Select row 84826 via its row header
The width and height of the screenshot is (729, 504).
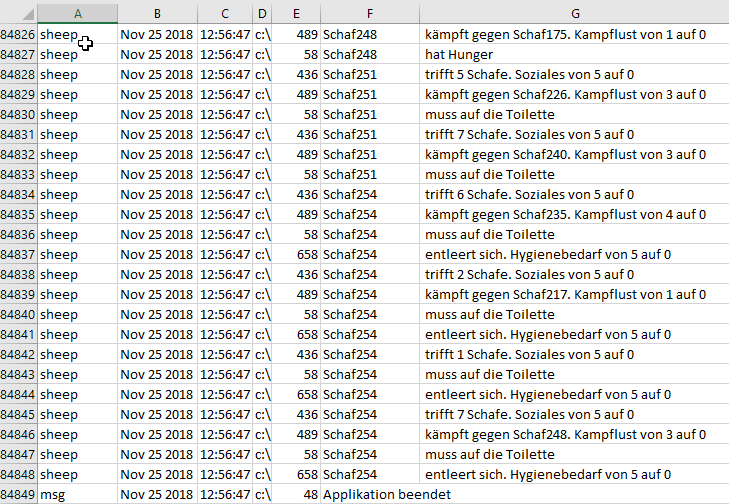click(x=18, y=34)
